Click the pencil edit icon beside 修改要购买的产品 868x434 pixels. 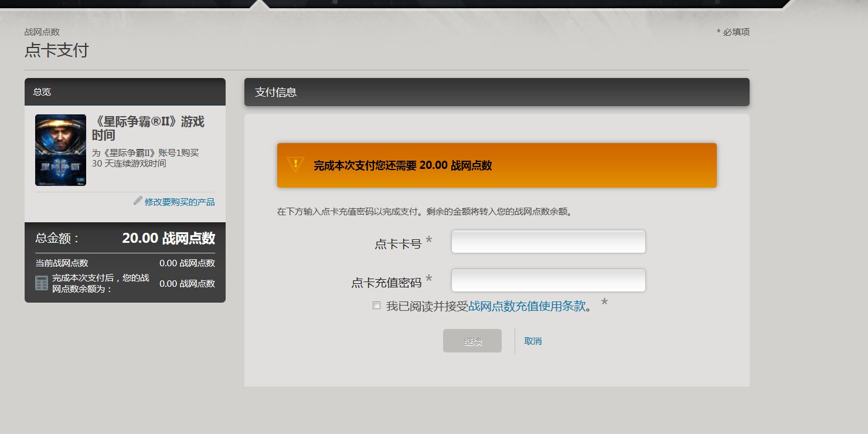137,202
